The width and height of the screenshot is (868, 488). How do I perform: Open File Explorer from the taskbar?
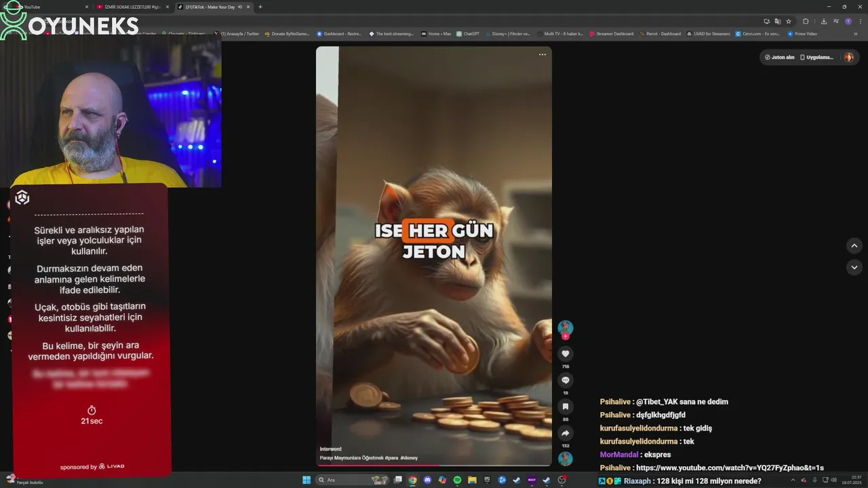(x=472, y=480)
